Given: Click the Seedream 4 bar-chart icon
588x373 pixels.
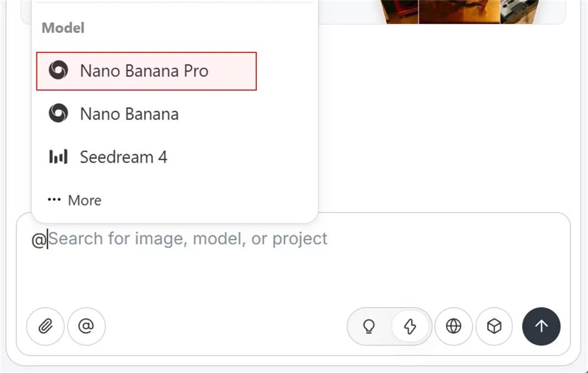Looking at the screenshot, I should point(58,156).
